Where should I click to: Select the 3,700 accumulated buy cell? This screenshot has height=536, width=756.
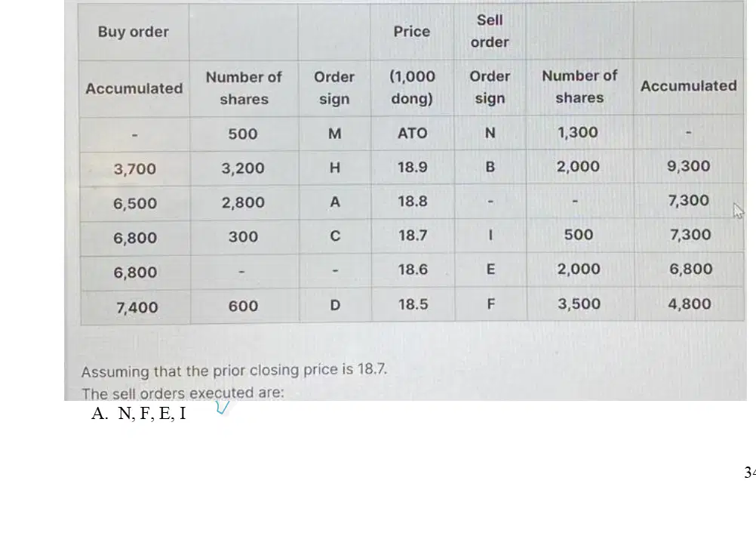point(135,169)
